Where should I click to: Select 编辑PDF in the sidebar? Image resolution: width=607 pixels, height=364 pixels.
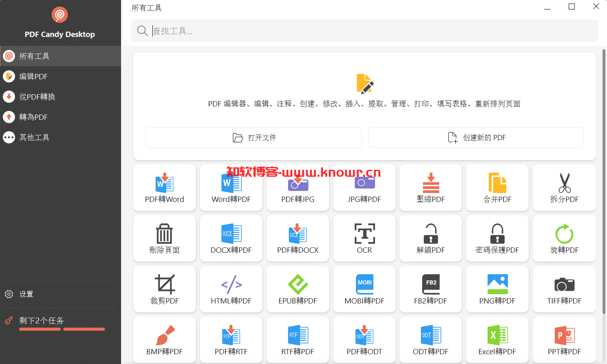[x=61, y=76]
